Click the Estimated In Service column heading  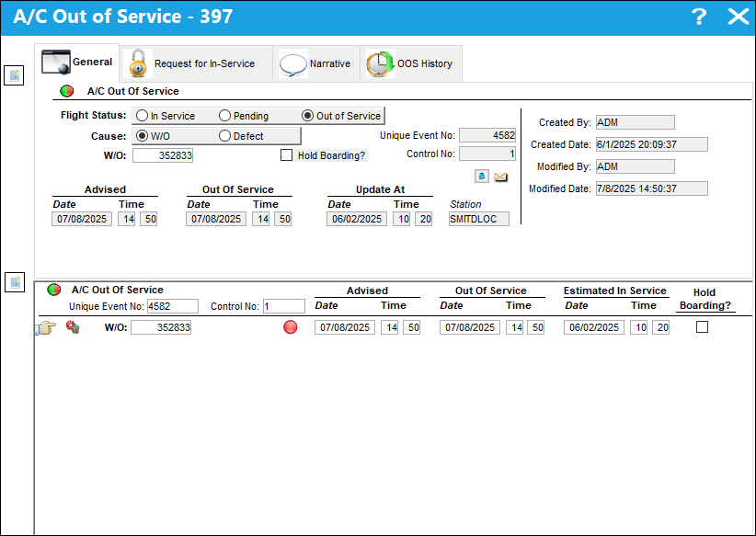click(x=614, y=291)
